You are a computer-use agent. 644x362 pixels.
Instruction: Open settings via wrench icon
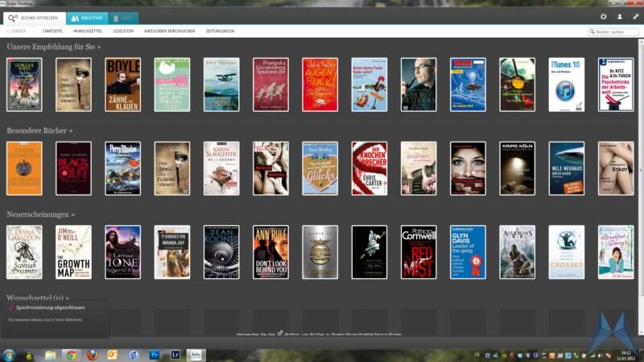636,17
